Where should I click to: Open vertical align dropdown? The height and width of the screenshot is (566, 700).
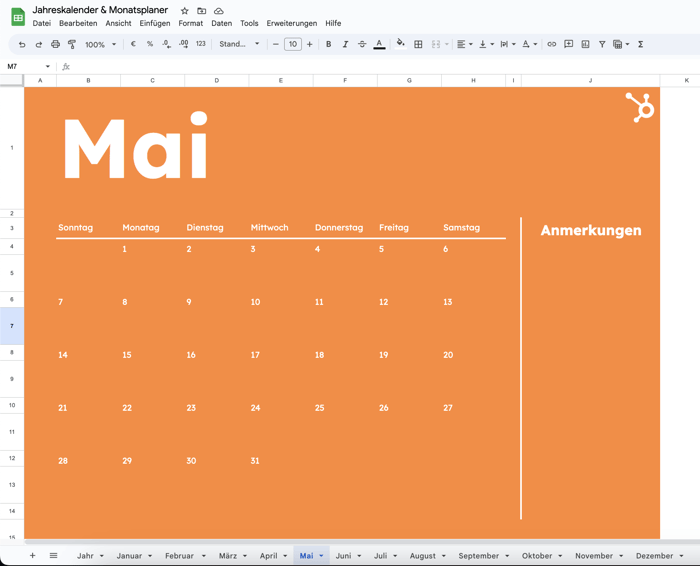click(486, 44)
